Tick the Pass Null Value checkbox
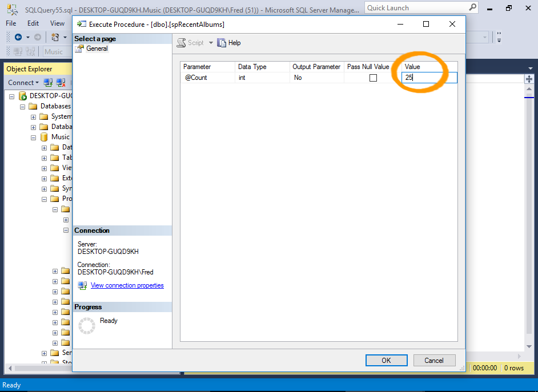Viewport: 538px width, 392px height. click(x=373, y=78)
